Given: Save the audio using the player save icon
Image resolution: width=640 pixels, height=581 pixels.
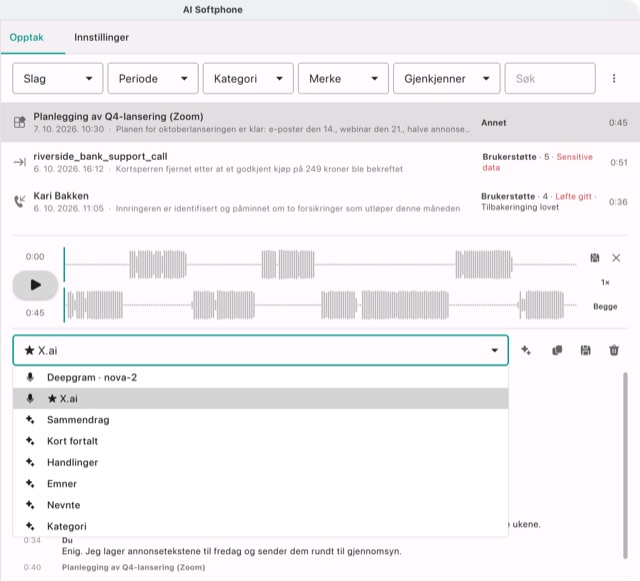Looking at the screenshot, I should [595, 258].
